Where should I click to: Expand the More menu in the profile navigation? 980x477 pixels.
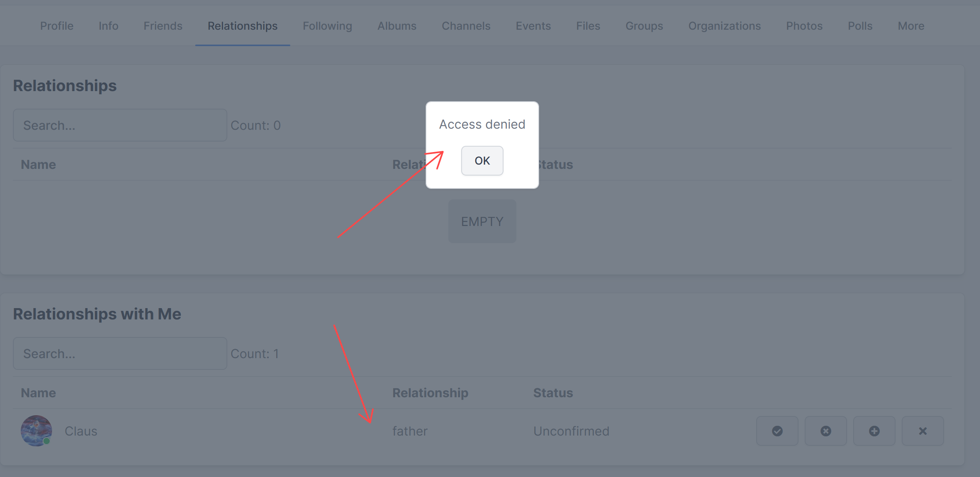coord(911,26)
